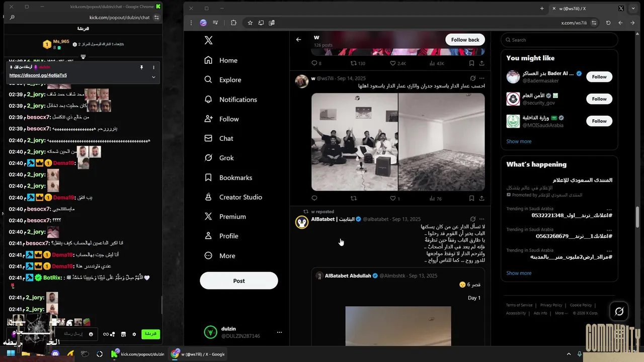Image resolution: width=644 pixels, height=362 pixels.
Task: Open Chrome three-dot menu in X window
Action: click(x=191, y=23)
